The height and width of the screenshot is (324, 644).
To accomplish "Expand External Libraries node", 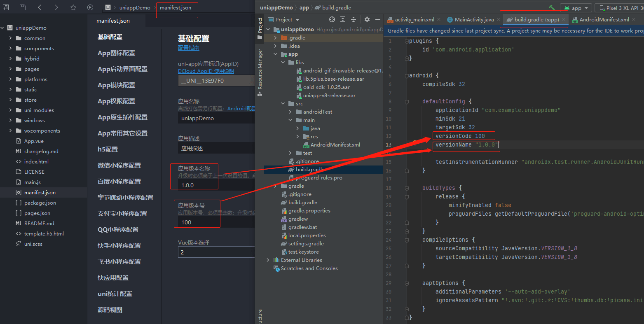I will pos(268,260).
